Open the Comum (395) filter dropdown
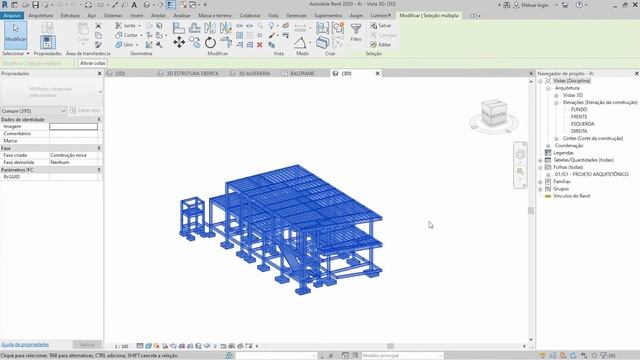Screen dimensions: 640x360 pos(33,111)
